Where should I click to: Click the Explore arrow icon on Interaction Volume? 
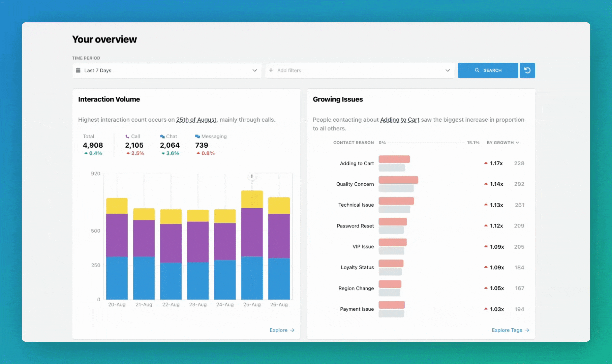[x=292, y=330]
